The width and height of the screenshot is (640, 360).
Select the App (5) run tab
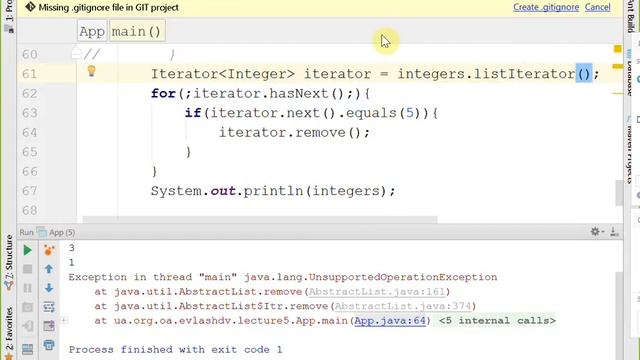[x=56, y=232]
